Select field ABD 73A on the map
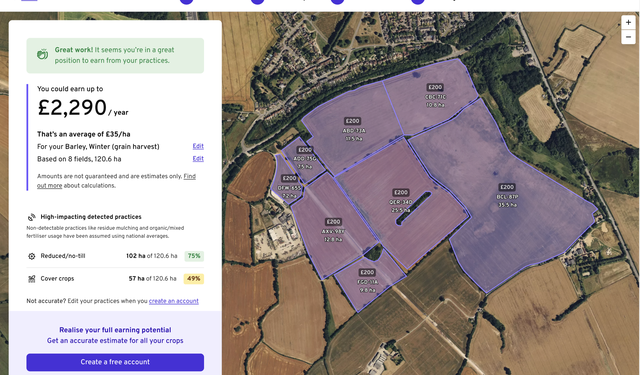Screen dimensions: 640x375 (x=353, y=130)
